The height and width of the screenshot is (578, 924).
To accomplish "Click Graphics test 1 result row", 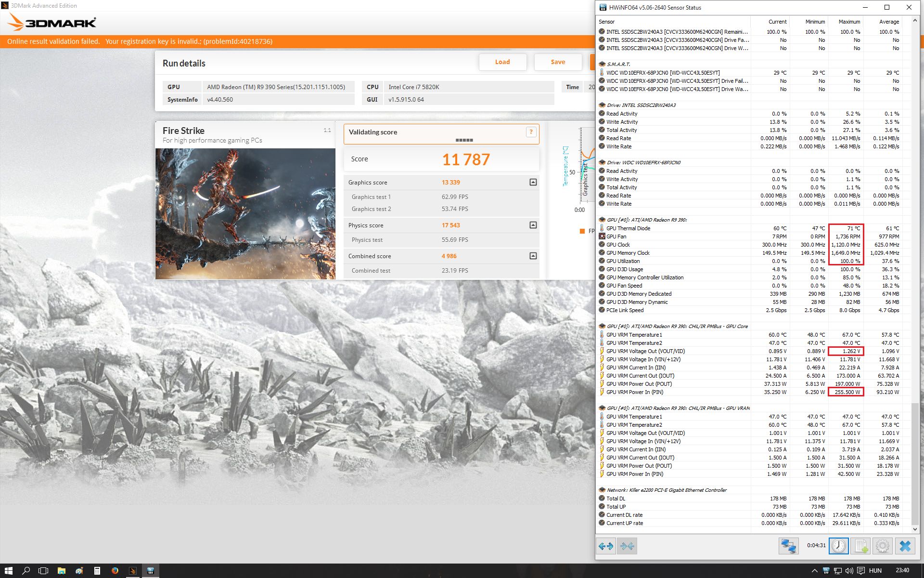I will tap(441, 197).
